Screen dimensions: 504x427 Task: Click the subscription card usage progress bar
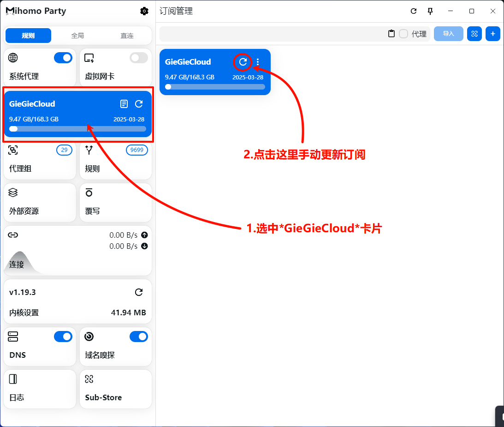pos(215,87)
